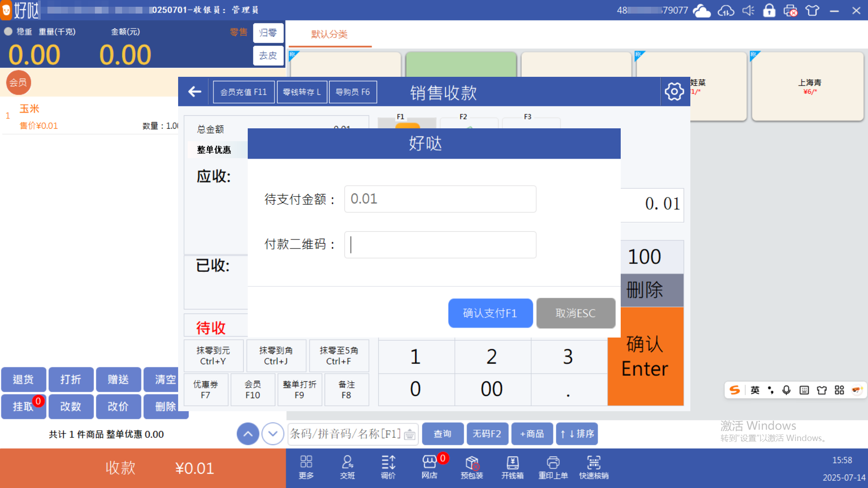Toggle the speaker mute icon
Screen dimensions: 868x488
click(748, 10)
